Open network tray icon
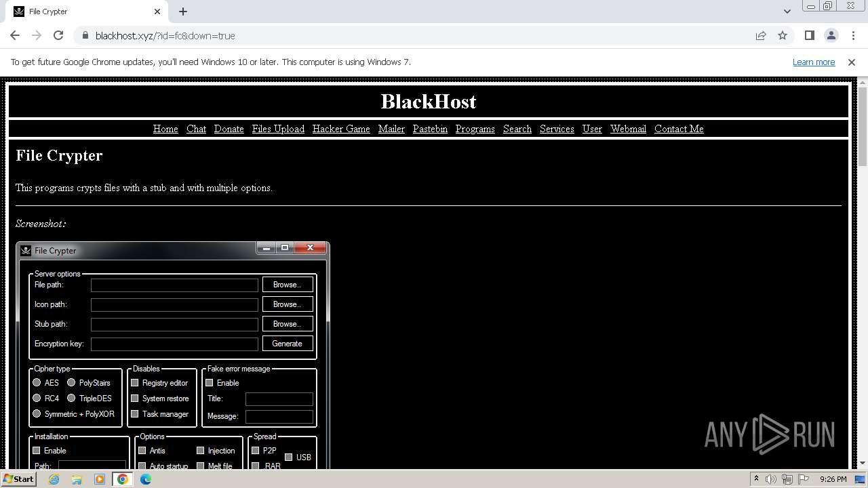 pyautogui.click(x=787, y=479)
